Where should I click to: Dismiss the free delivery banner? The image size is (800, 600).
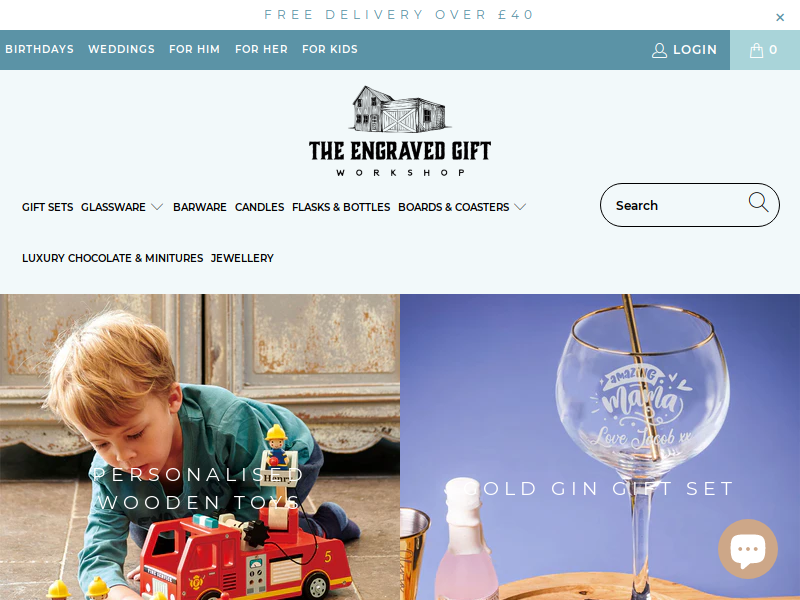[780, 17]
